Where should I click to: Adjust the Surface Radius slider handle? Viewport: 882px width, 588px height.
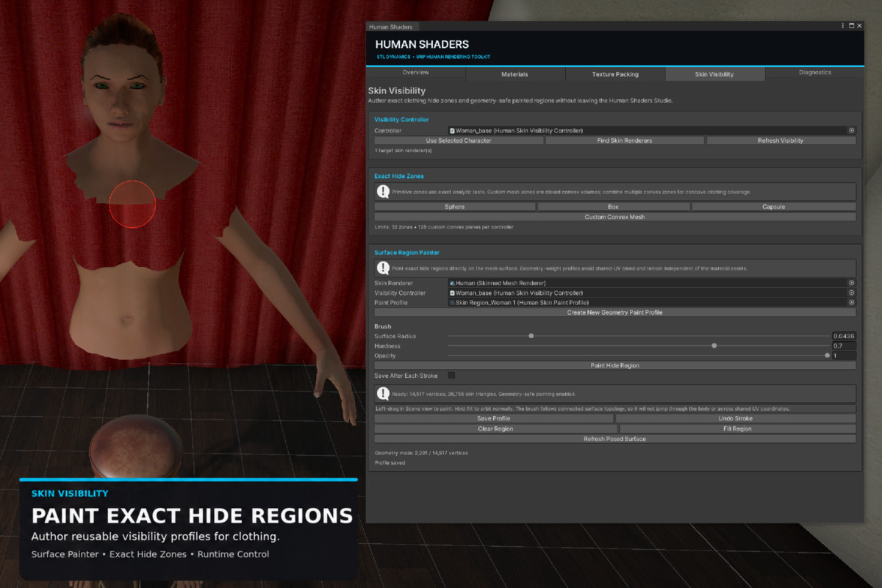coord(531,336)
